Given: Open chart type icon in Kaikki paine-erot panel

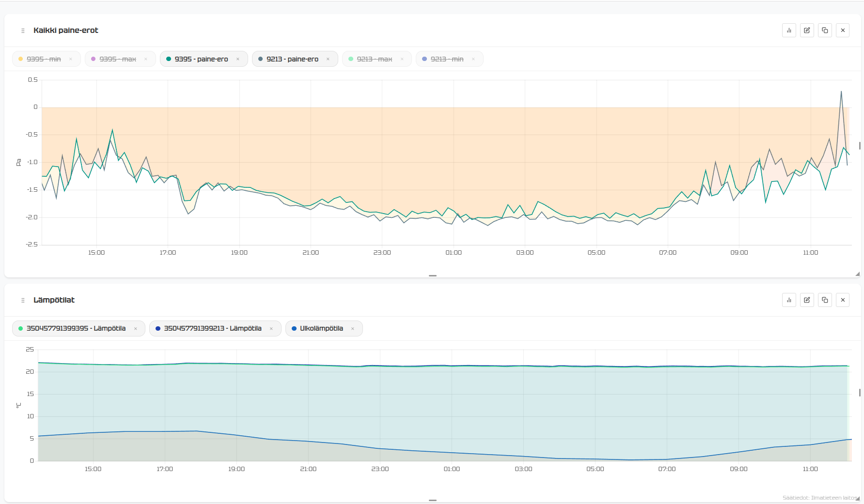Looking at the screenshot, I should 789,30.
